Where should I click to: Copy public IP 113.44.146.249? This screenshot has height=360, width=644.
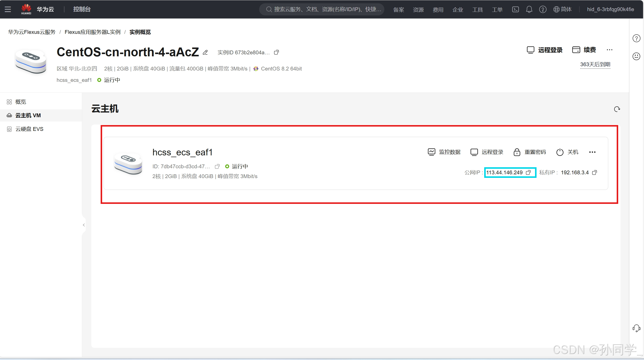point(528,173)
